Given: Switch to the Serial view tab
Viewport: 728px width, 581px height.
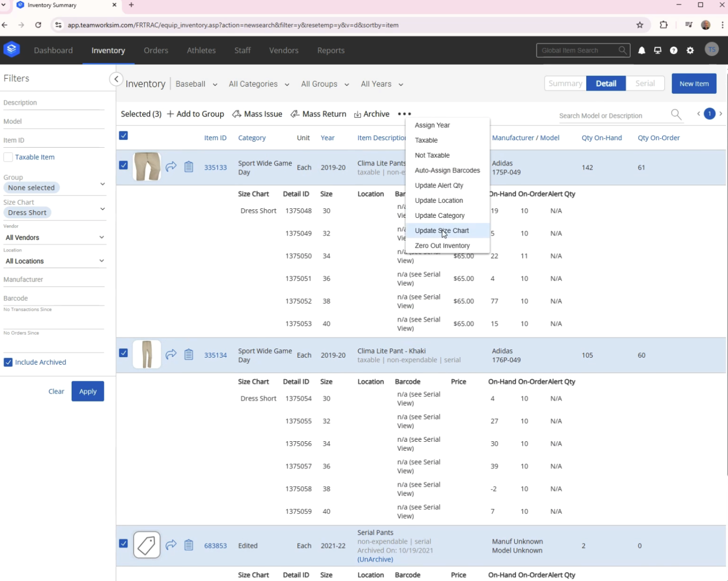Looking at the screenshot, I should (645, 84).
